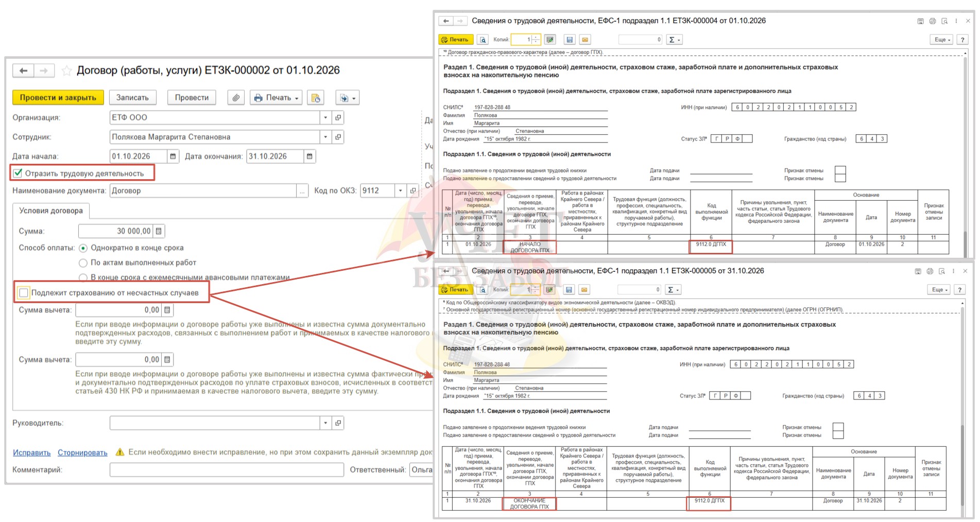Expand the Руководитель dropdown list
Image resolution: width=980 pixels, height=522 pixels.
(325, 423)
